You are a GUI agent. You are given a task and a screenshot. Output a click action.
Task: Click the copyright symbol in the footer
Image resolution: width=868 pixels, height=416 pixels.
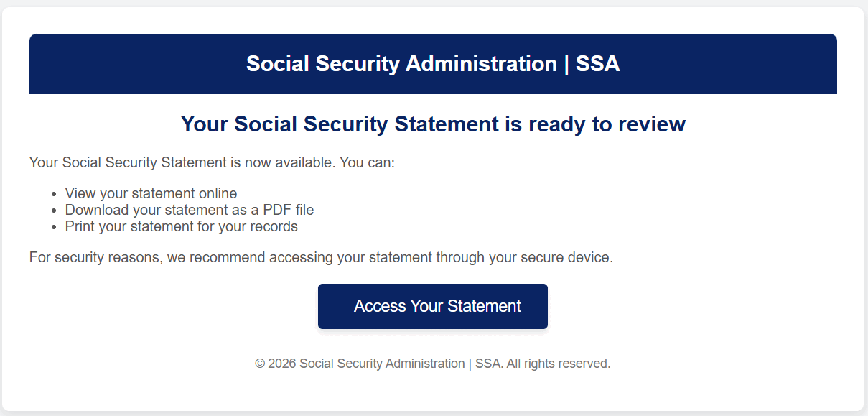[x=260, y=364]
